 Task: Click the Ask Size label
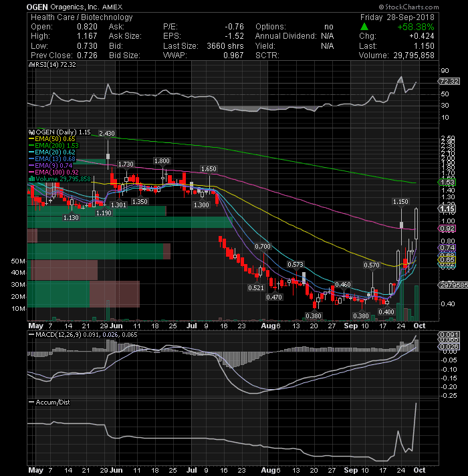(125, 36)
